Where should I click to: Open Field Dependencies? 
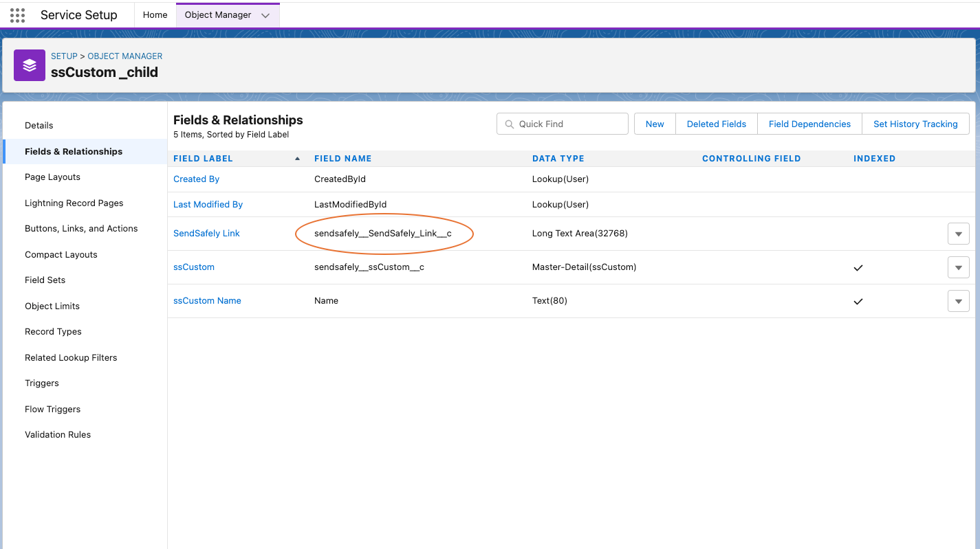(809, 124)
